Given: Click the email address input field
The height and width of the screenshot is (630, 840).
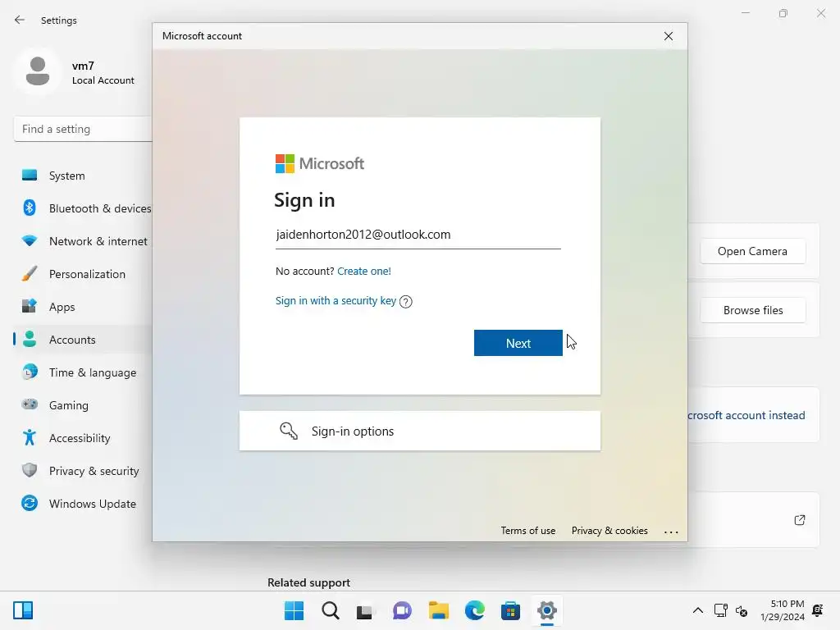Looking at the screenshot, I should 418,235.
